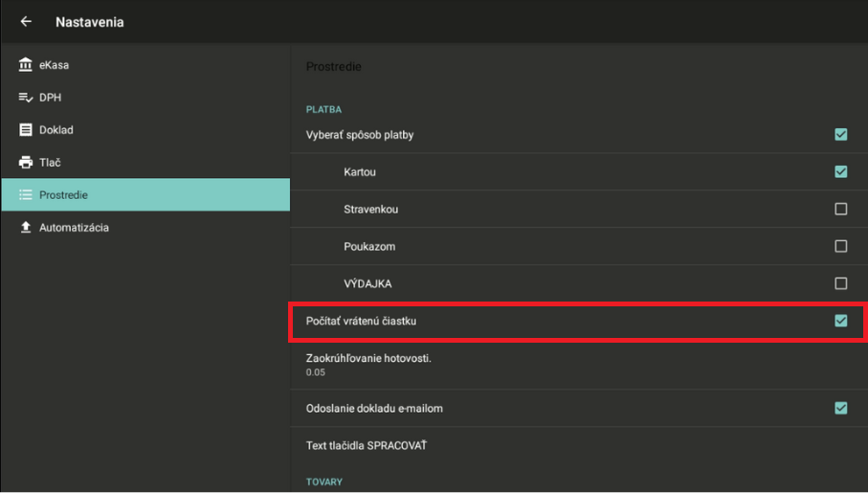Select DPH in the sidebar
Image resolution: width=868 pixels, height=493 pixels.
51,98
